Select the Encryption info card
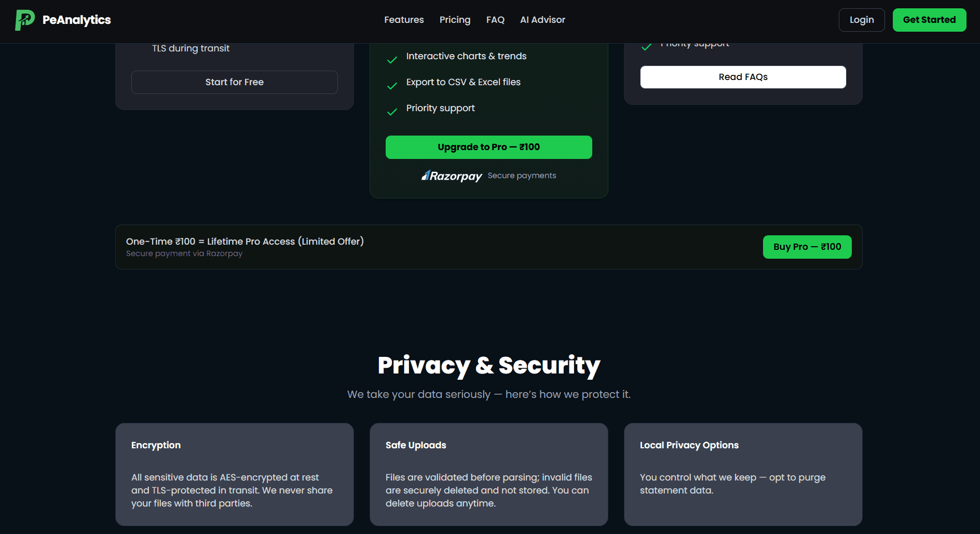Screen dimensions: 980x534 coord(235,474)
